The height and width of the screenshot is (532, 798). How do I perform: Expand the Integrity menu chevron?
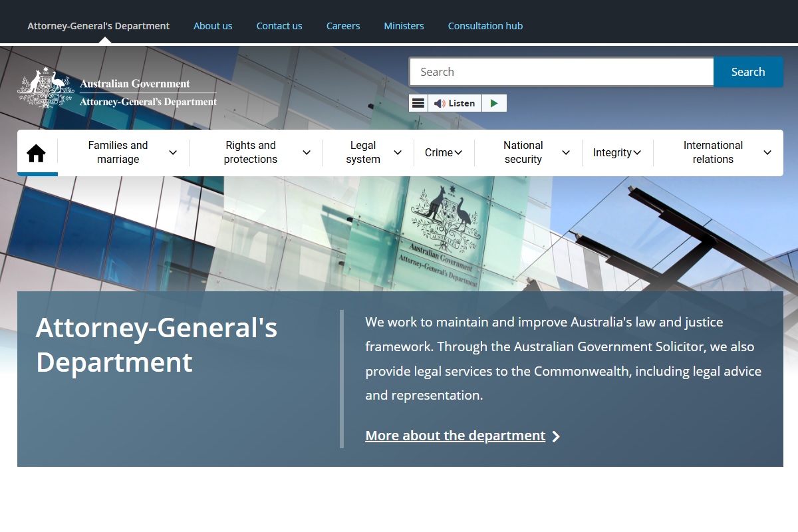tap(637, 152)
